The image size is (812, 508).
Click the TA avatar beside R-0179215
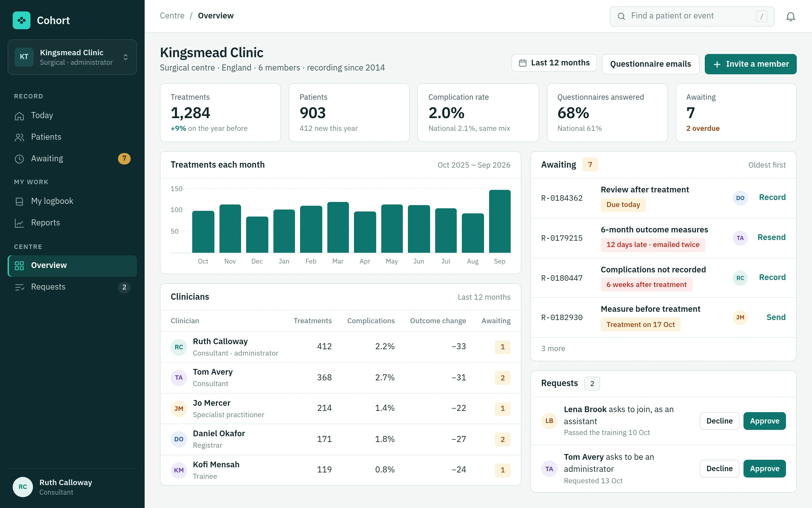(x=740, y=238)
